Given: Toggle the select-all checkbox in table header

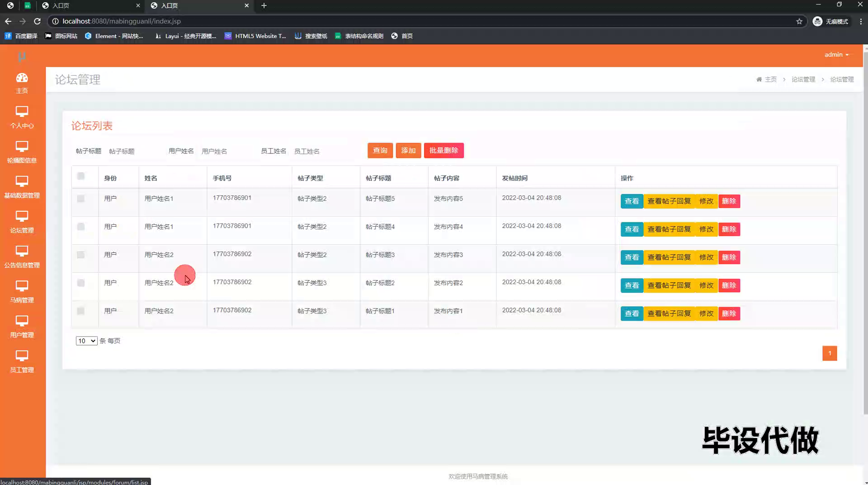Looking at the screenshot, I should (81, 176).
